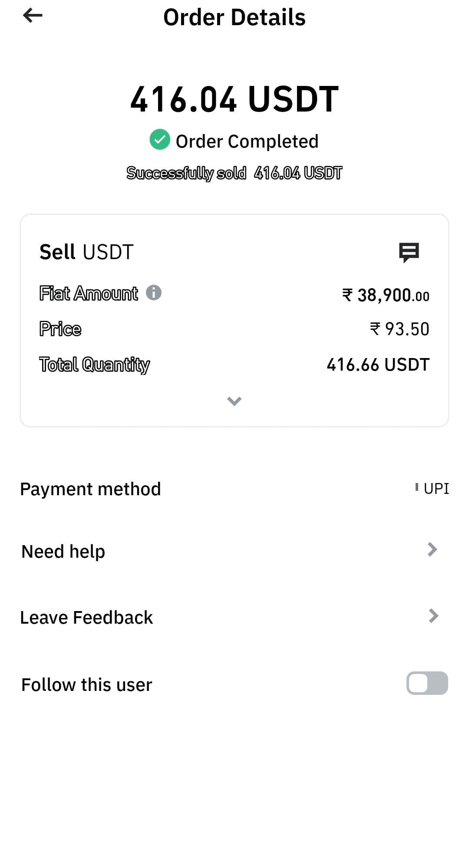This screenshot has height=868, width=469.
Task: Tap the fiat amount ₹ 38,900.00 value
Action: pos(386,295)
